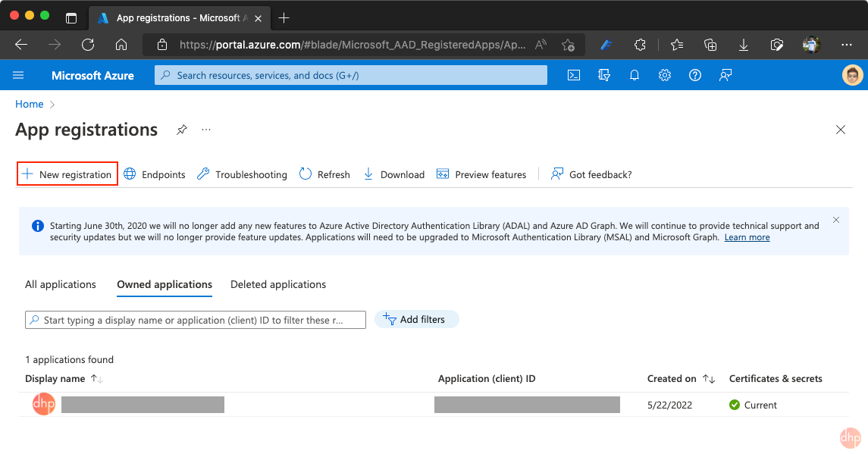Add this page to favorites

tap(568, 45)
